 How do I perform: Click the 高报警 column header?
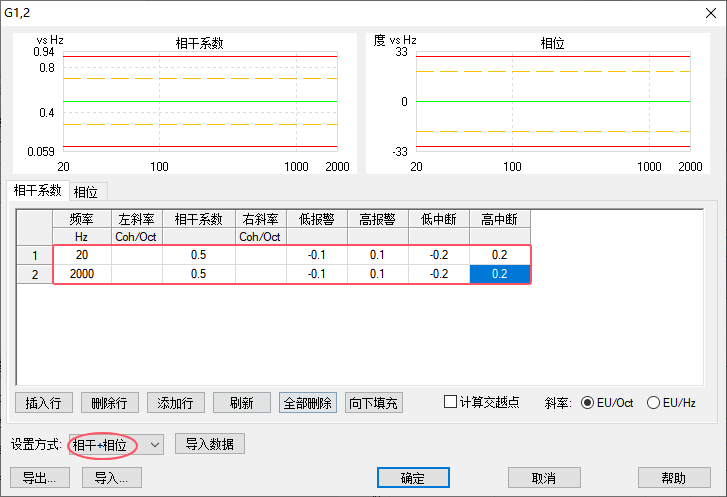click(378, 219)
